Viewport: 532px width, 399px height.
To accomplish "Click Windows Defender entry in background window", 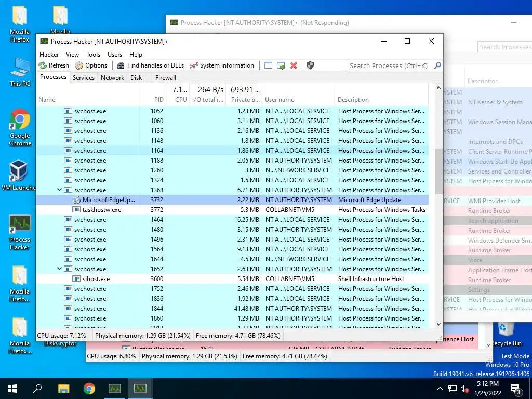I will [499, 241].
